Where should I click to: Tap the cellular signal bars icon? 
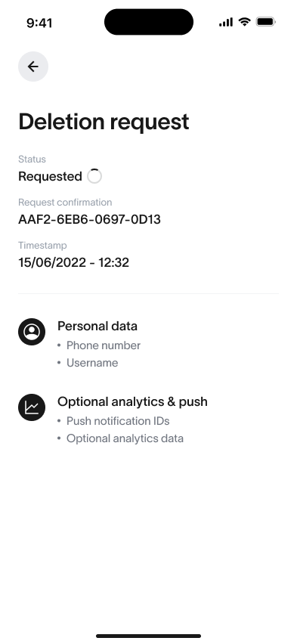pos(226,22)
